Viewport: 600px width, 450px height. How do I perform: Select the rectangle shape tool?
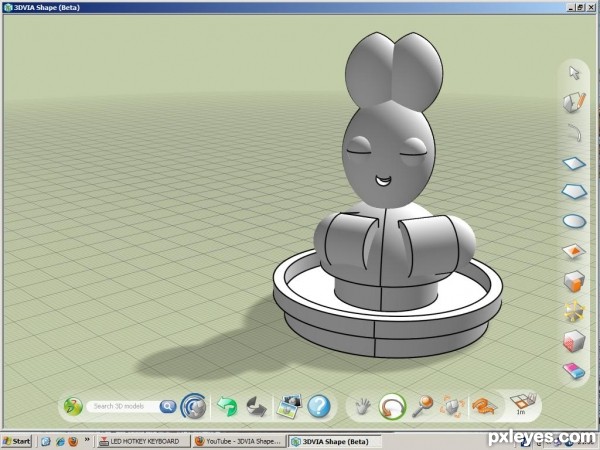574,164
